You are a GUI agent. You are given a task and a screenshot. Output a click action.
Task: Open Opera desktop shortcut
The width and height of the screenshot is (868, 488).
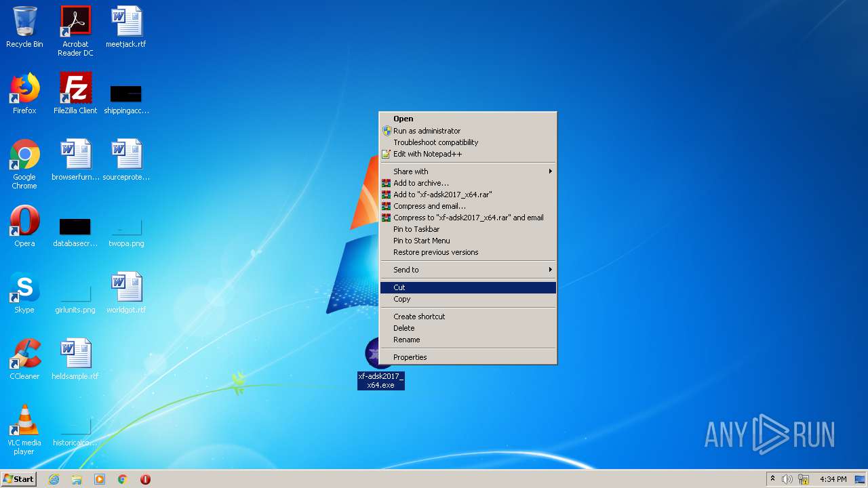[24, 226]
